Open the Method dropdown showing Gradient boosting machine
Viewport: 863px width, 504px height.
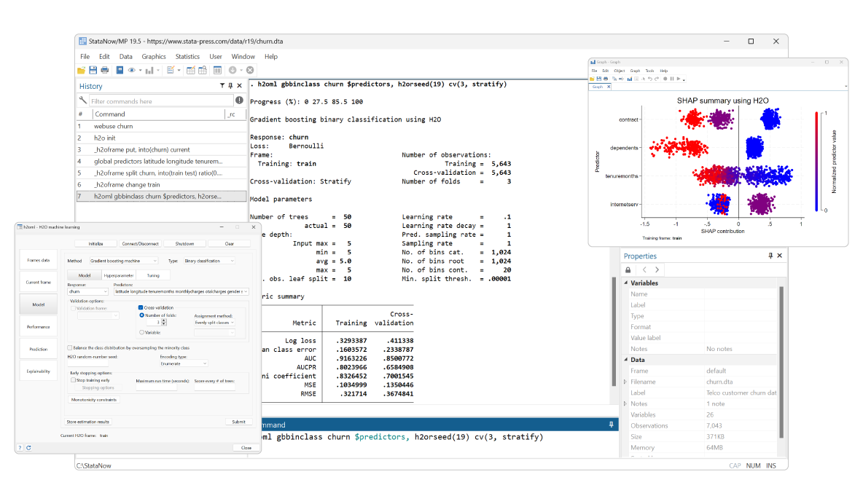pyautogui.click(x=123, y=261)
